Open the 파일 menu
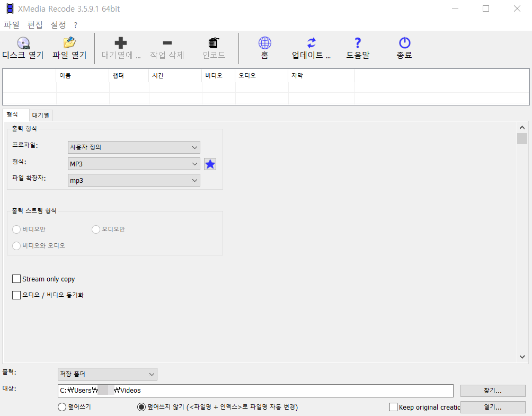The image size is (532, 416). (x=12, y=25)
